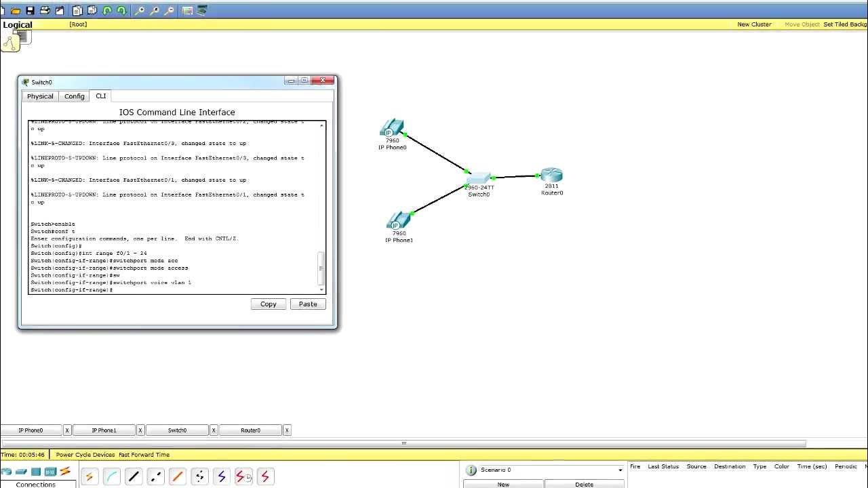Screen dimensions: 868x488
Task: Select the IP Phone0 device on canvas
Action: (392, 129)
